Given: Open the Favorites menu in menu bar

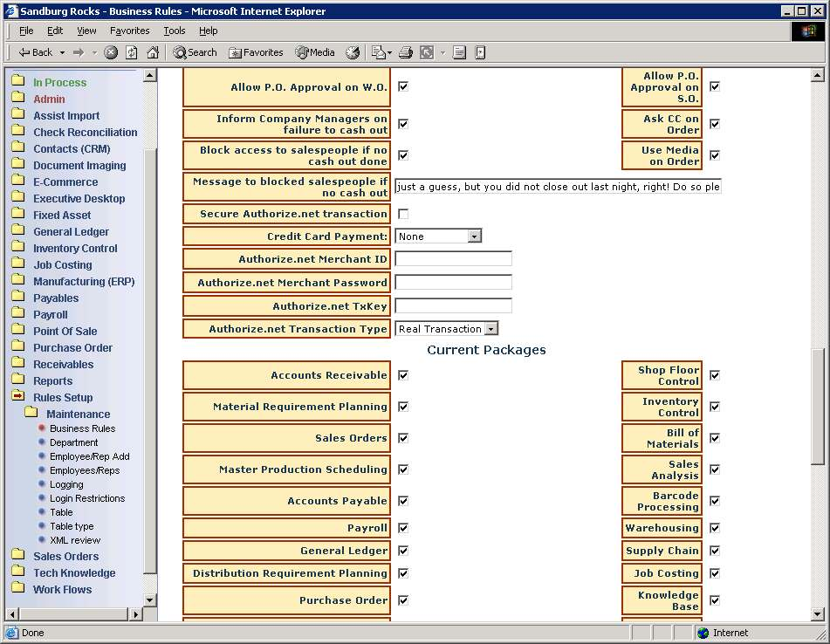Looking at the screenshot, I should click(129, 31).
